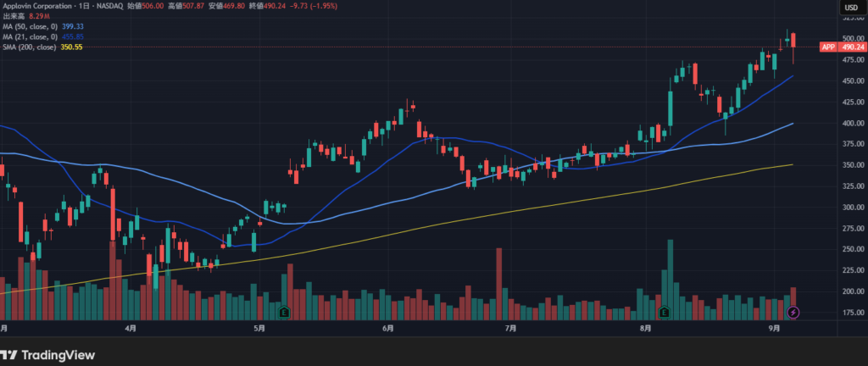This screenshot has height=366, width=868.
Task: Open the May earnings E marker
Action: pos(285,313)
